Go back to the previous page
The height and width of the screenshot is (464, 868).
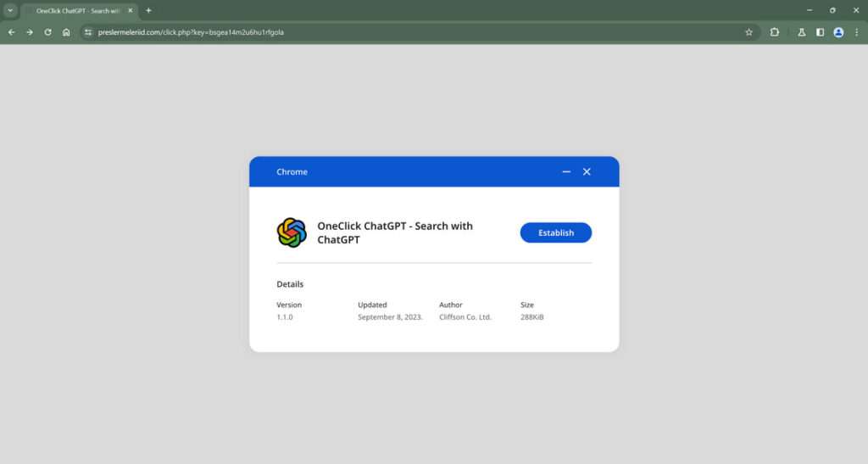pos(12,32)
